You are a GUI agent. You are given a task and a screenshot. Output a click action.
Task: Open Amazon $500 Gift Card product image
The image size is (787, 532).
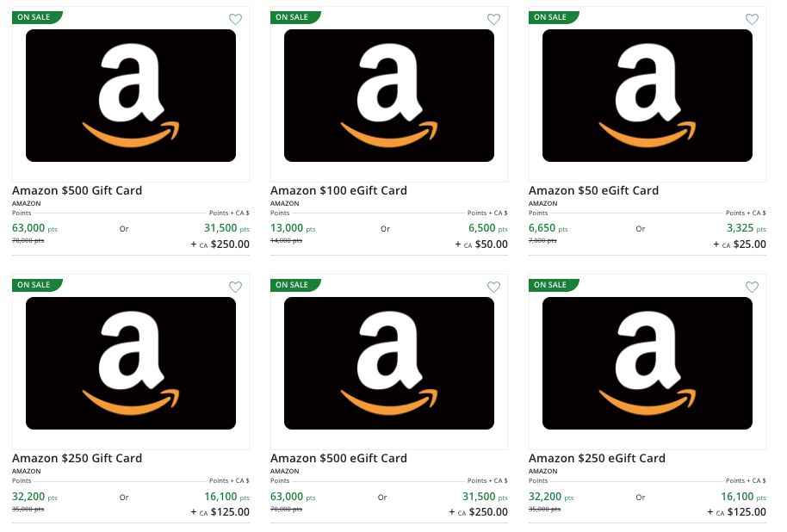coord(131,96)
